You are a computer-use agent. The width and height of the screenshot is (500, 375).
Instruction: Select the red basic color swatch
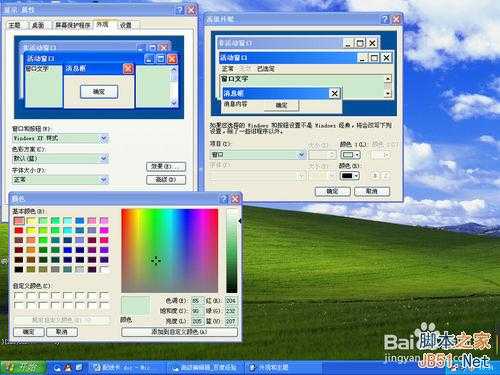19,230
